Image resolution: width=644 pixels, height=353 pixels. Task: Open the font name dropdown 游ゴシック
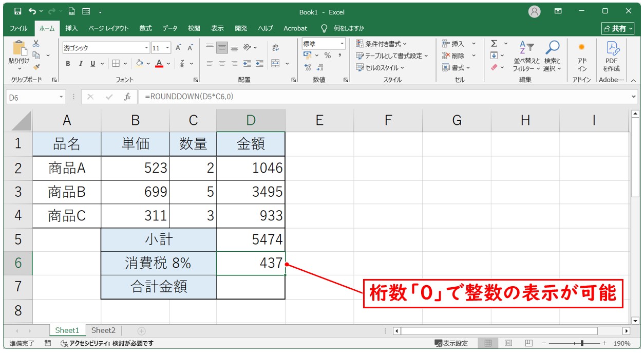click(x=147, y=48)
